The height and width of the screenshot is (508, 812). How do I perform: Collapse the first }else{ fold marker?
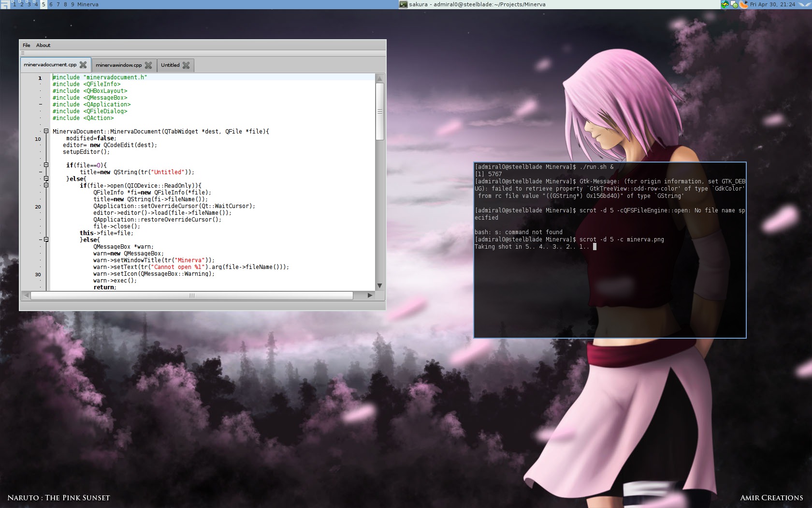(46, 179)
